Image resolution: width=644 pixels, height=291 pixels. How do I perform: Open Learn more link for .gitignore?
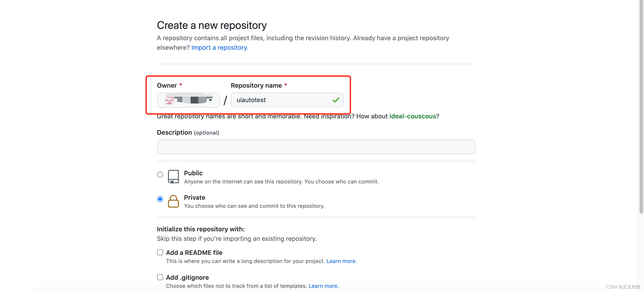(x=324, y=286)
